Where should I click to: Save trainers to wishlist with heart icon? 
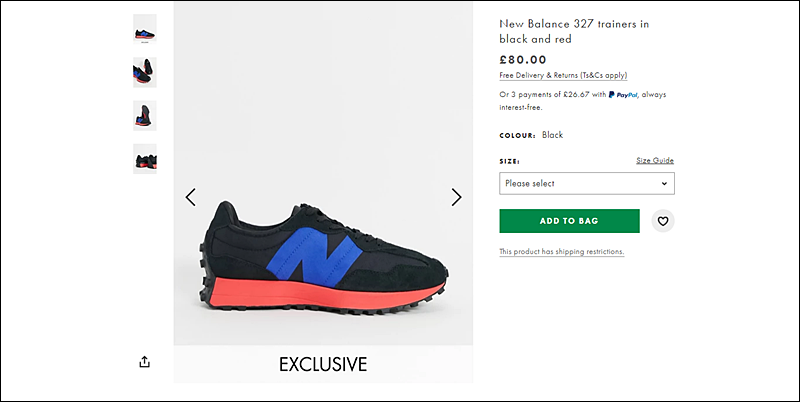pyautogui.click(x=663, y=221)
